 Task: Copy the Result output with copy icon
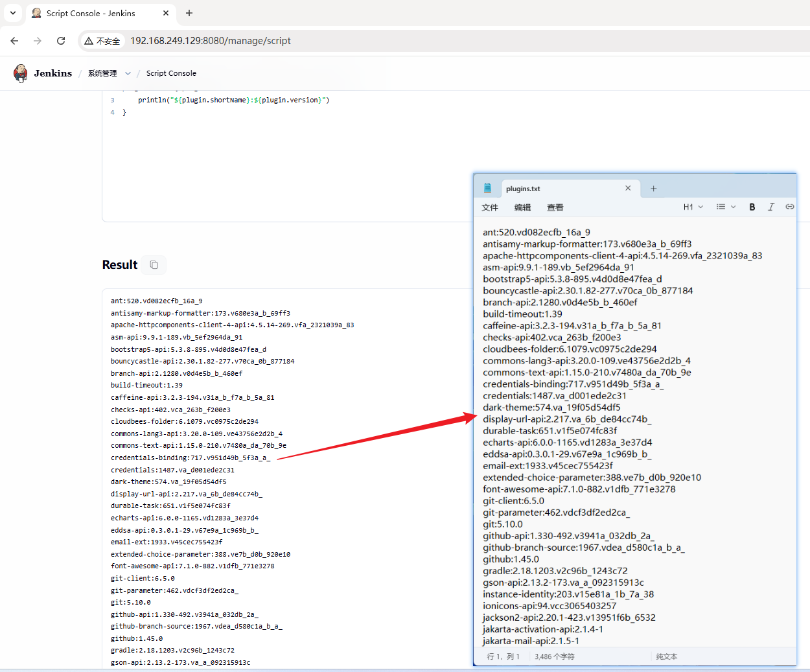coord(154,264)
